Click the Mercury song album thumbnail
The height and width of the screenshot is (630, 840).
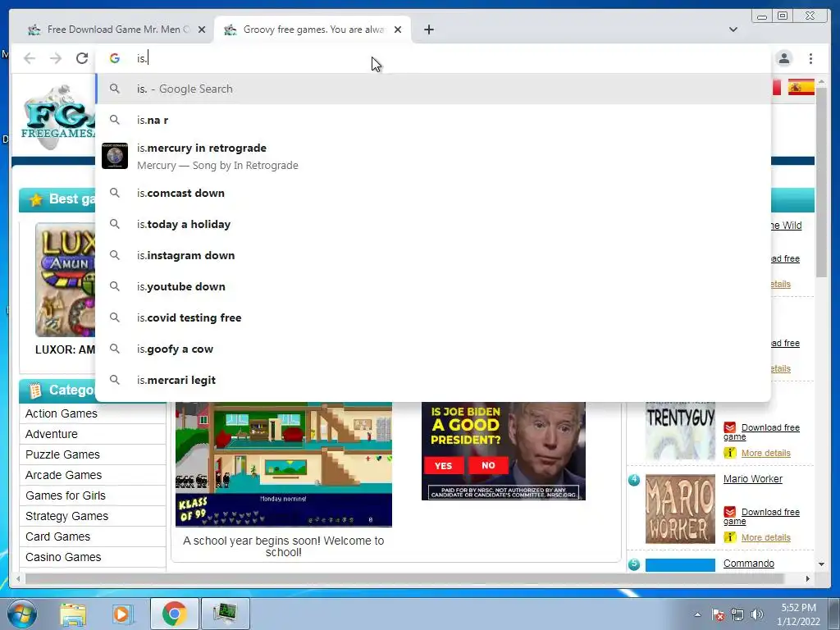(115, 156)
